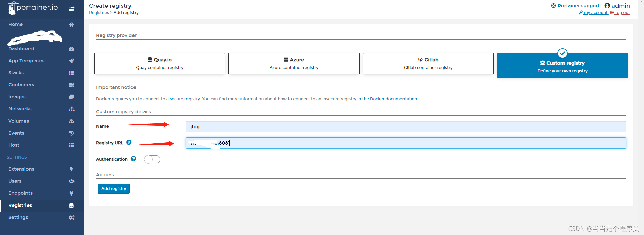Open Extensions in the sidebar

42,169
